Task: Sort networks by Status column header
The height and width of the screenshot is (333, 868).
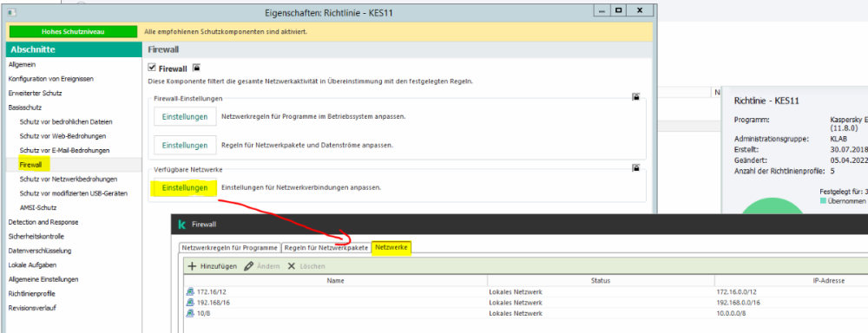Action: coord(601,281)
